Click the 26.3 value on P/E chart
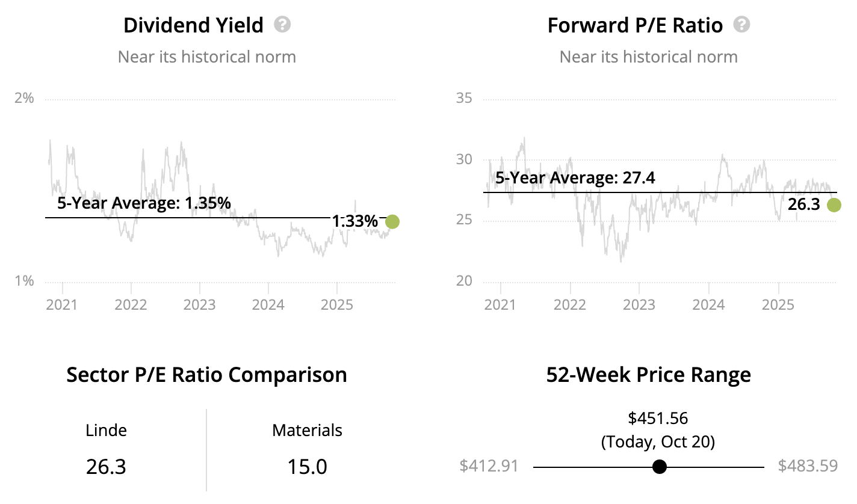The image size is (857, 504). pyautogui.click(x=804, y=205)
